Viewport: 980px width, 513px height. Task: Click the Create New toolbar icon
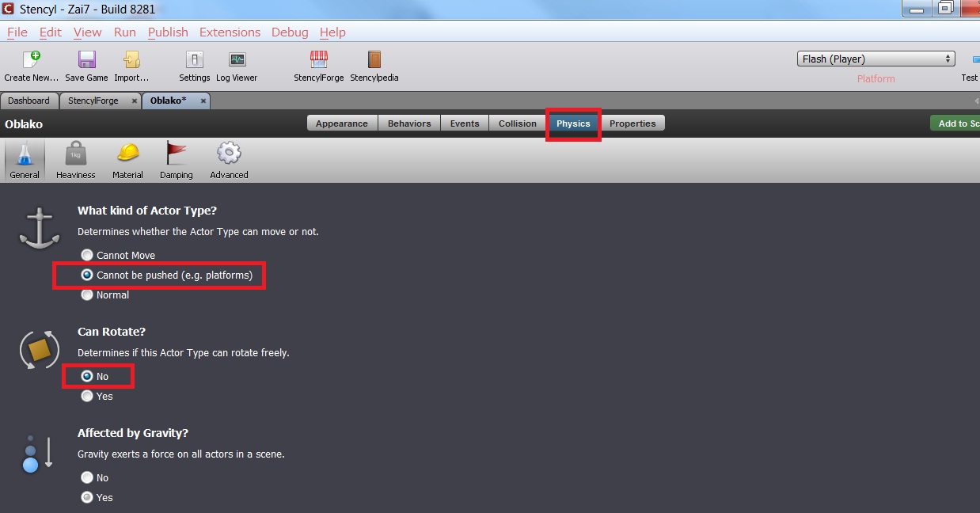[32, 59]
